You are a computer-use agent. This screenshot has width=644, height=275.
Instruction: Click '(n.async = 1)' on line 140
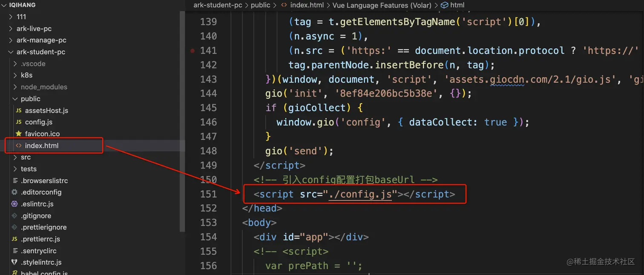326,36
